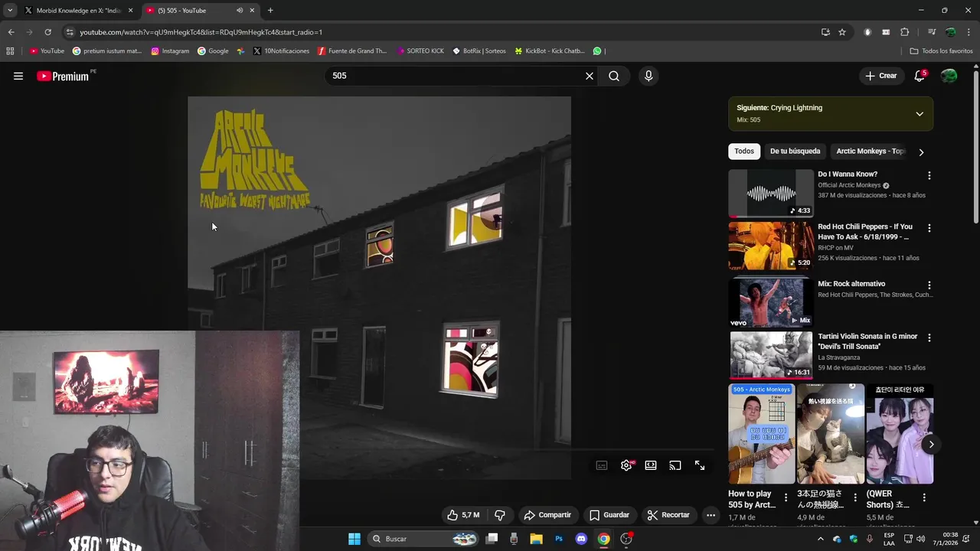Open Chrome apps grid in bookmarks bar
Viewport: 980px width, 551px height.
tap(10, 51)
